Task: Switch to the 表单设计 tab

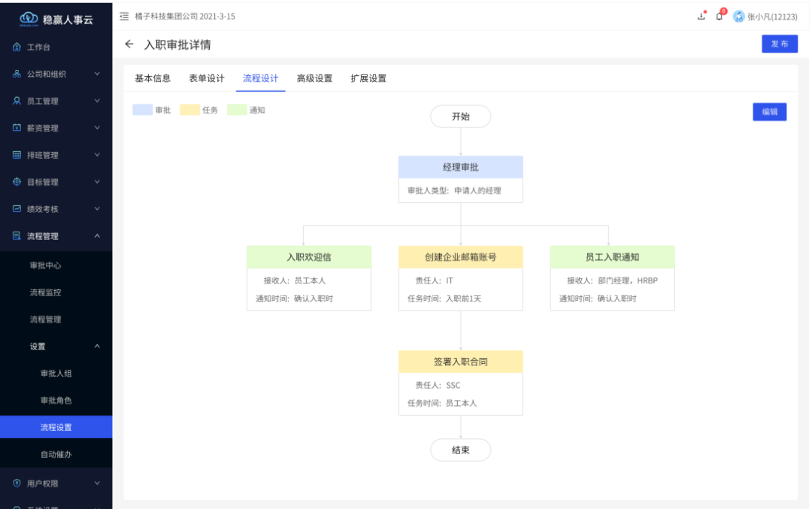Action: pos(206,78)
